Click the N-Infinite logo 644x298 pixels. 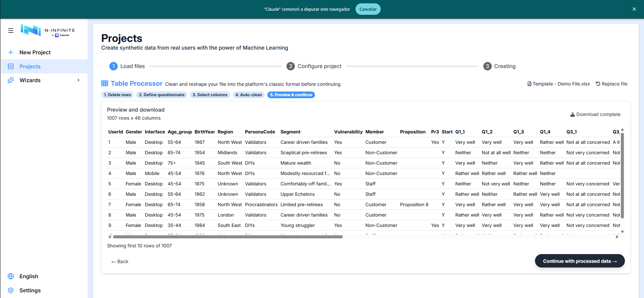coord(48,31)
